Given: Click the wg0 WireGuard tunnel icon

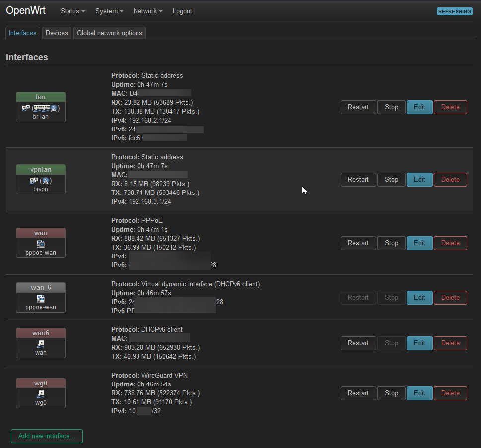Looking at the screenshot, I should [x=41, y=394].
